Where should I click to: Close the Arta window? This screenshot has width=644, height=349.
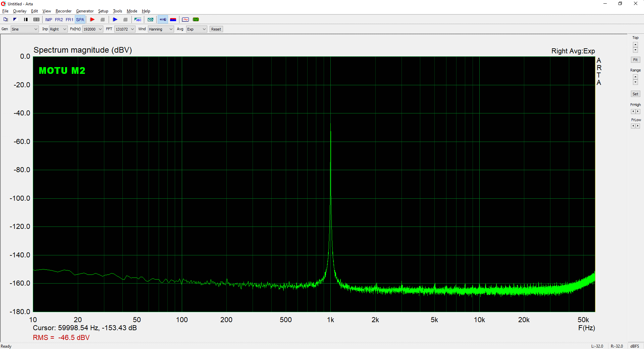pyautogui.click(x=636, y=4)
